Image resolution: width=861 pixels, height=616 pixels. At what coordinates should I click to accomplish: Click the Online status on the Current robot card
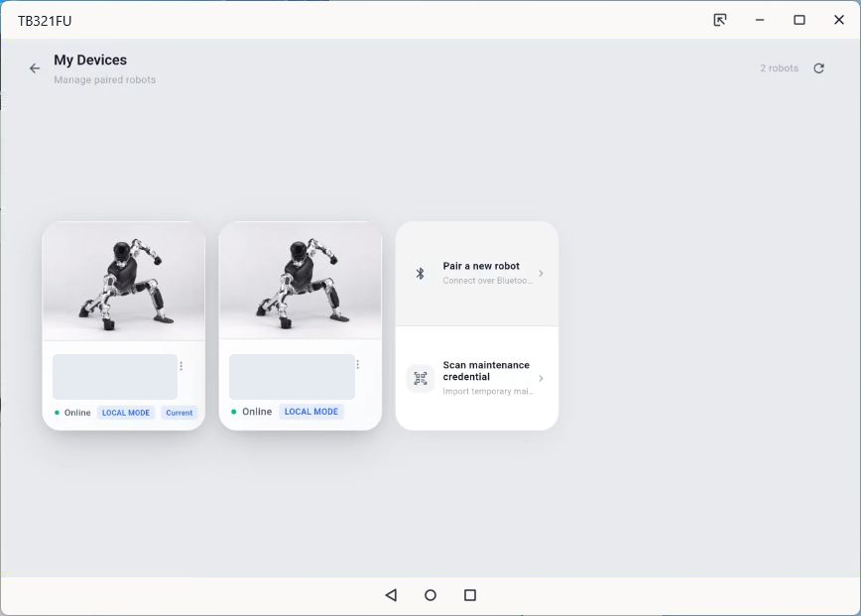click(x=72, y=413)
